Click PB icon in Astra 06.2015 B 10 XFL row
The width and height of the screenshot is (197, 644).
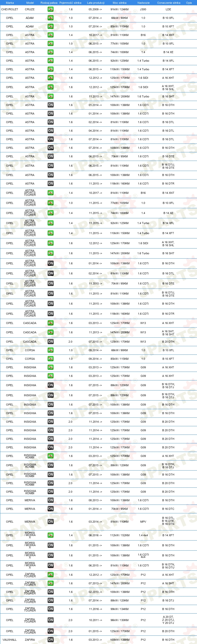pos(50,44)
